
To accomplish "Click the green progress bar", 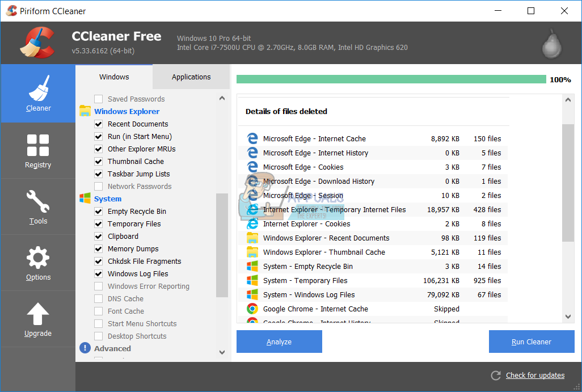I will tap(391, 79).
